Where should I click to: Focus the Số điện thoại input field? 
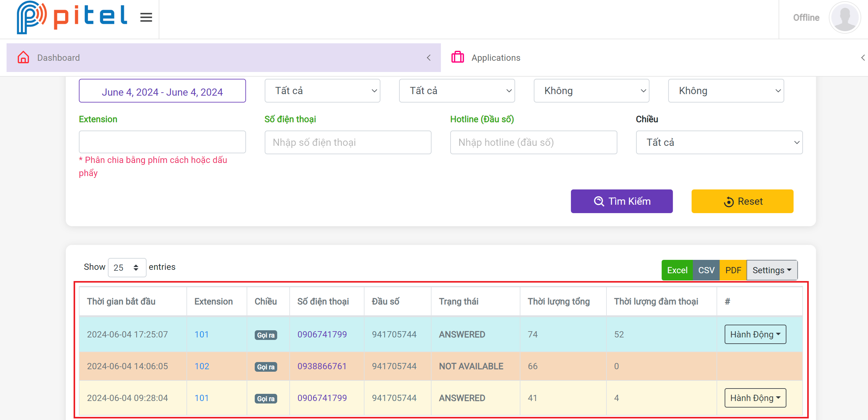pos(348,142)
